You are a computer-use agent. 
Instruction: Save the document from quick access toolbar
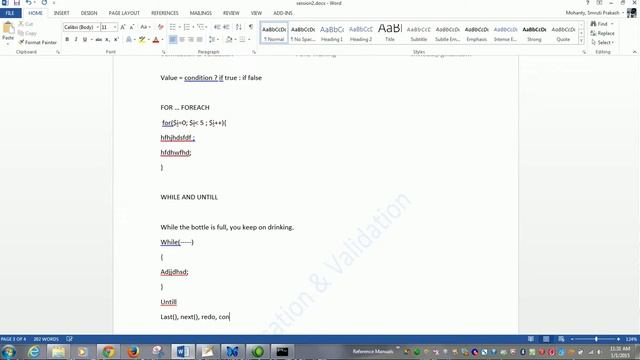(17, 3)
